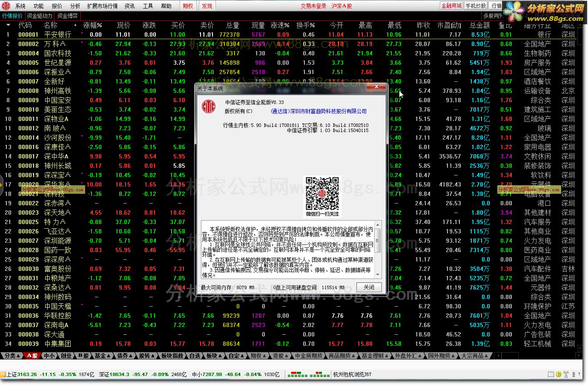Viewport: 588px width, 385px height.
Task: Open the 功能 menu
Action: pos(39,6)
